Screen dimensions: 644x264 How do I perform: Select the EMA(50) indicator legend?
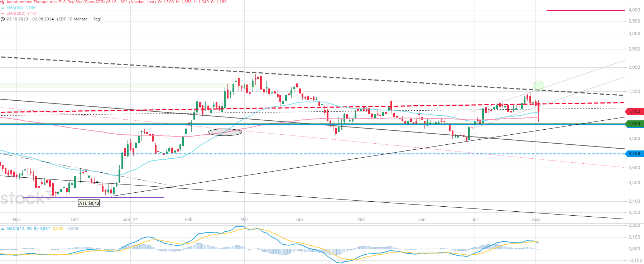point(21,8)
